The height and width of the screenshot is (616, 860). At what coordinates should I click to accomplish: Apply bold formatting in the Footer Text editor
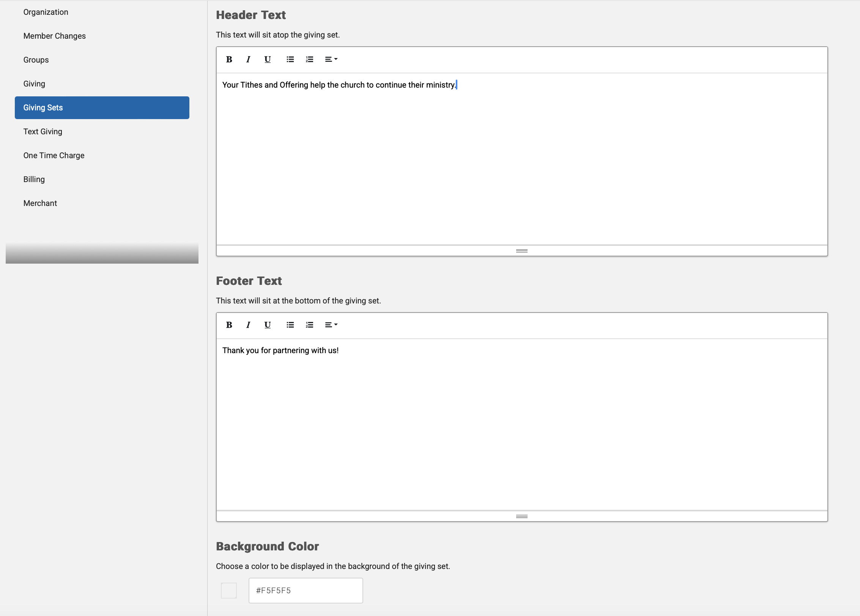(x=229, y=325)
